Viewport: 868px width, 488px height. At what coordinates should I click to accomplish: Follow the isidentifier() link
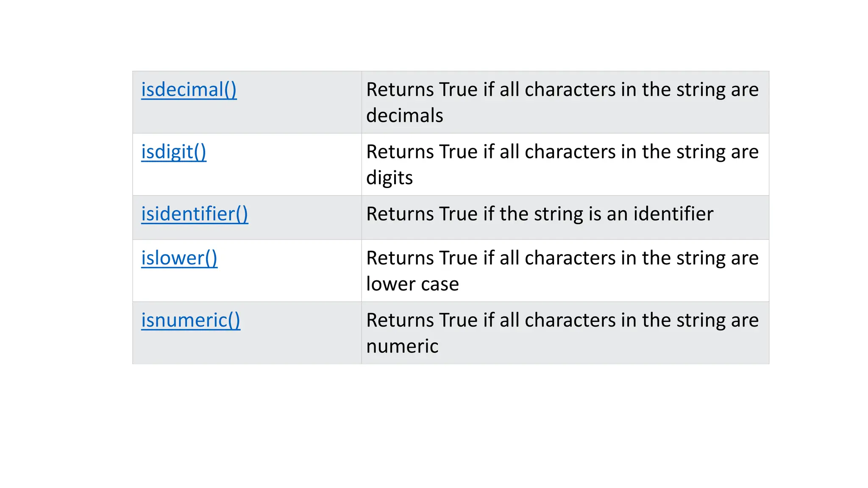point(195,214)
